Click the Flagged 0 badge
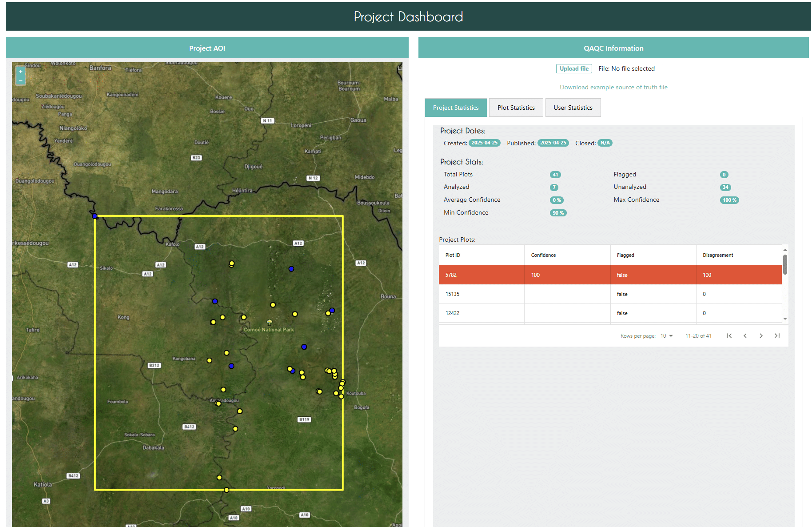Viewport: 812px width, 527px height. click(724, 175)
